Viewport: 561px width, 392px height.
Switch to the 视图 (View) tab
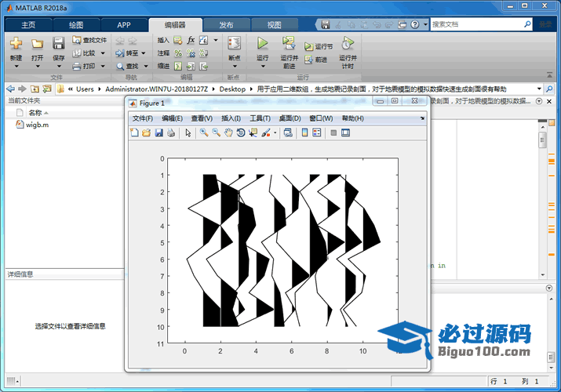pyautogui.click(x=275, y=24)
